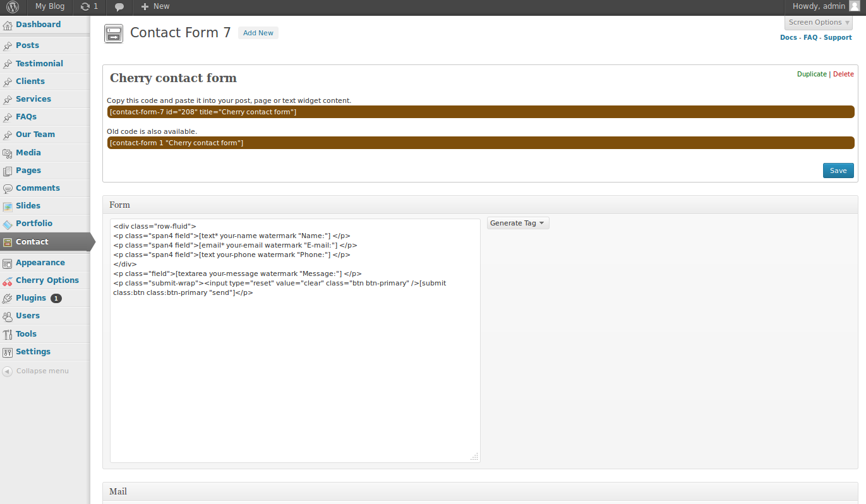Open the Howdy, admin account menu

tap(826, 6)
